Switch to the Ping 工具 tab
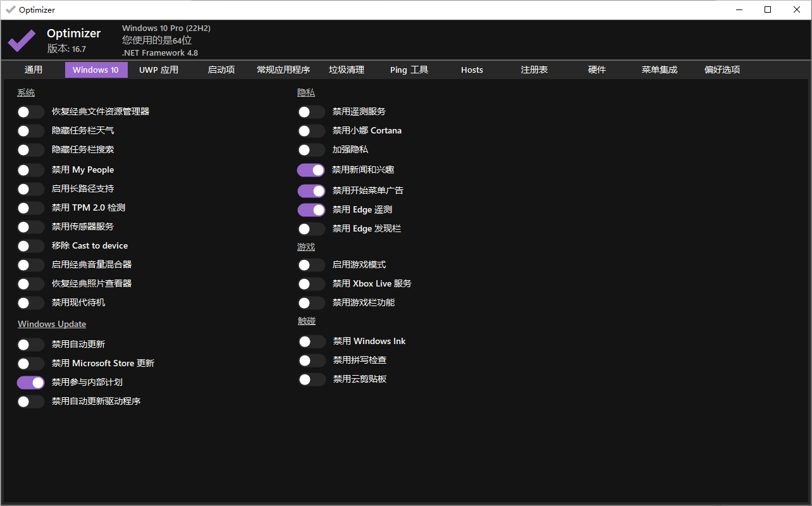Screen dimensions: 812x506 pos(409,70)
